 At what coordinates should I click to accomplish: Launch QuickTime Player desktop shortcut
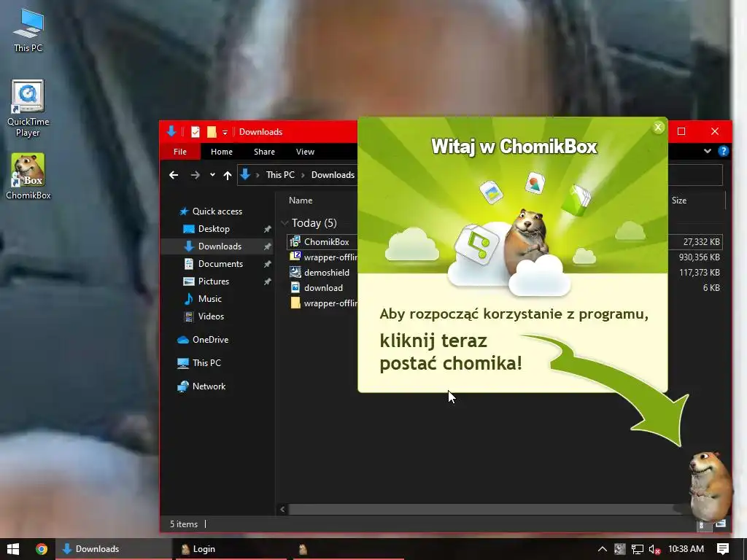click(28, 109)
